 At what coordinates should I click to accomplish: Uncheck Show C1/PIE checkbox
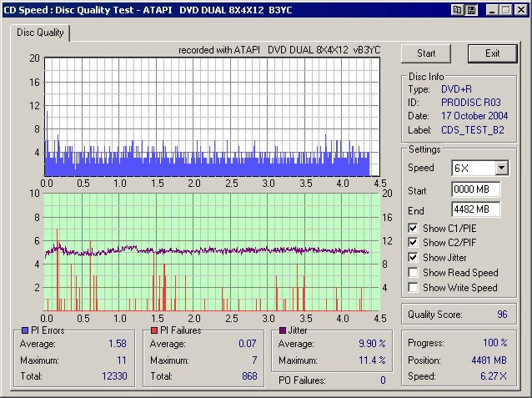414,228
